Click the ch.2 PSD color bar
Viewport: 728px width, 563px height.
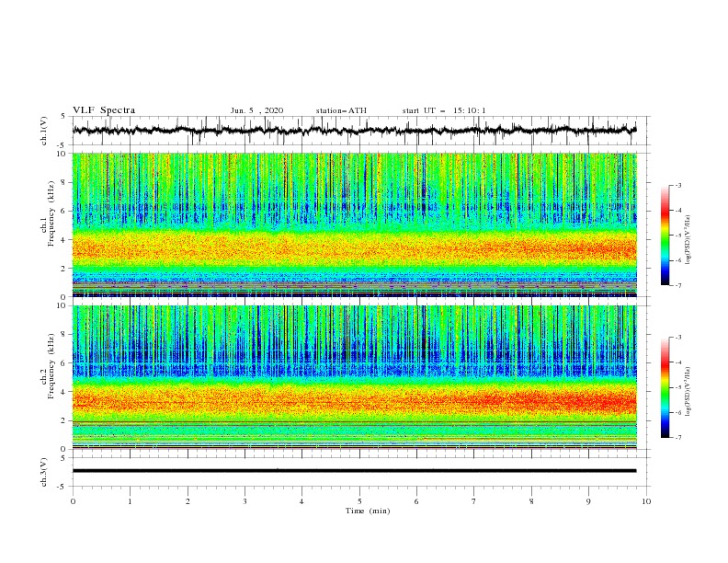(x=665, y=387)
